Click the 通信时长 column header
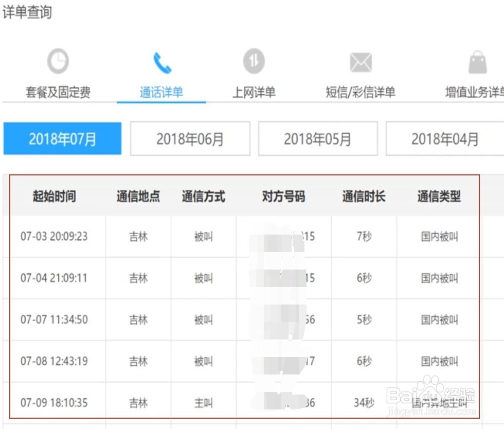This screenshot has width=504, height=429. point(363,196)
